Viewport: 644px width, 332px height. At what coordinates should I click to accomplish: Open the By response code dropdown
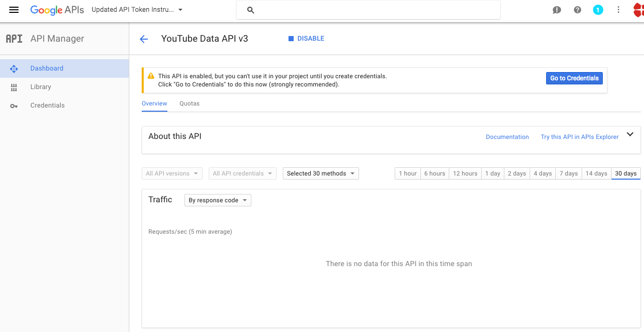[217, 200]
